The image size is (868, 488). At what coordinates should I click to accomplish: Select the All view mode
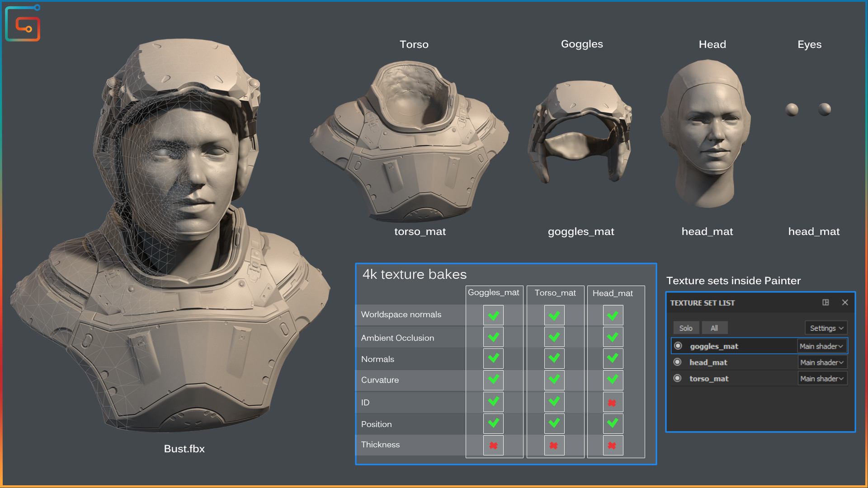pos(714,328)
